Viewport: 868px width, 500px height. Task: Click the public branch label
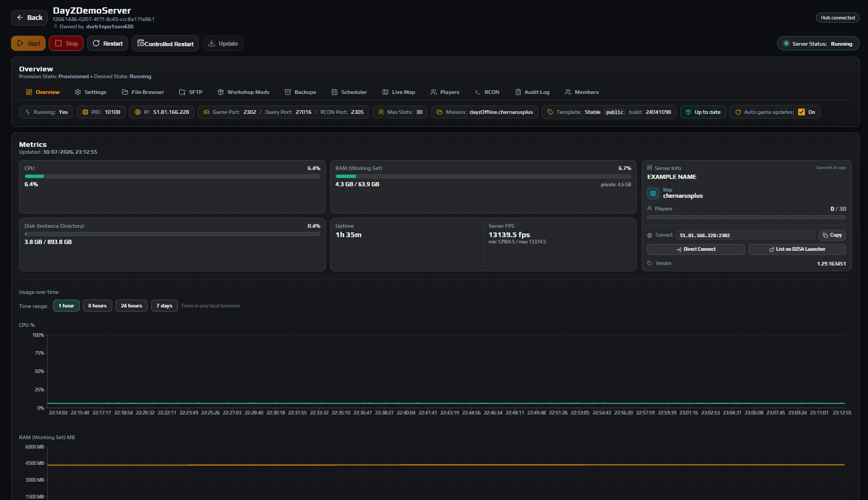click(615, 112)
